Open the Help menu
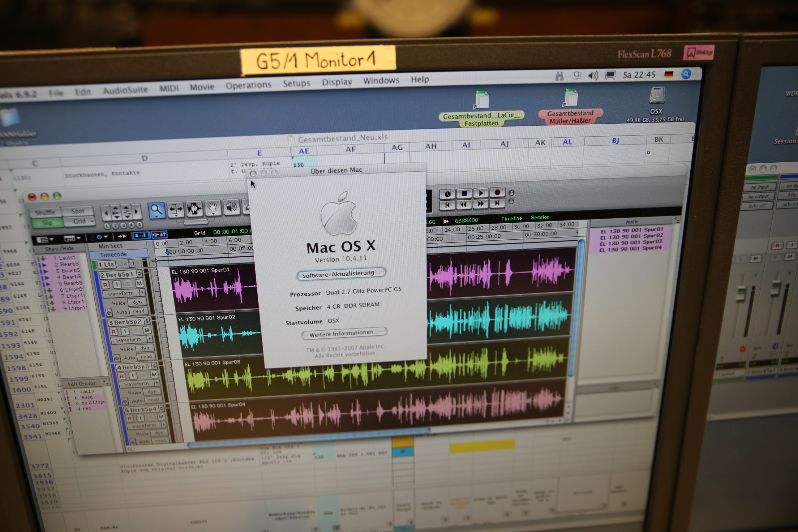798x532 pixels. coord(420,79)
